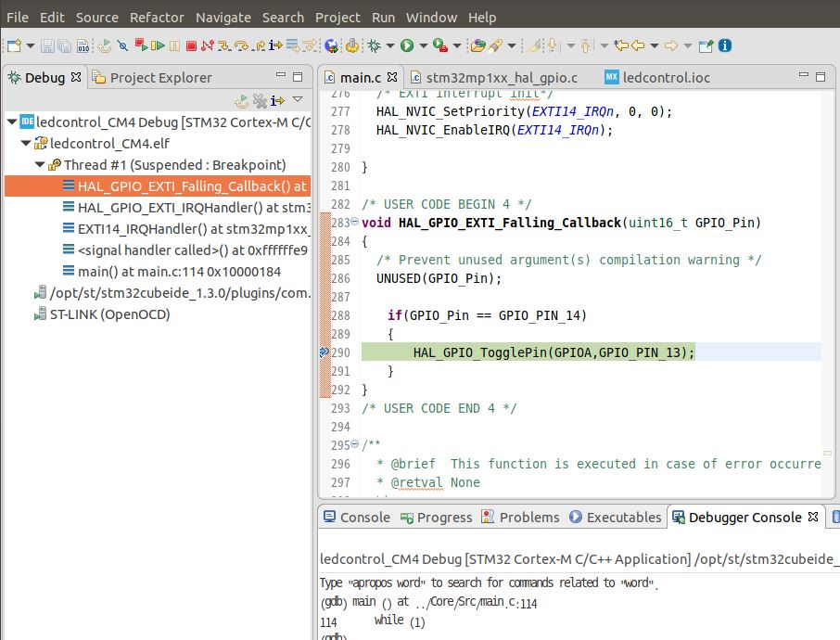Collapse ledcontrol_CM4 Debug tree node
Image resolution: width=840 pixels, height=640 pixels.
click(12, 122)
